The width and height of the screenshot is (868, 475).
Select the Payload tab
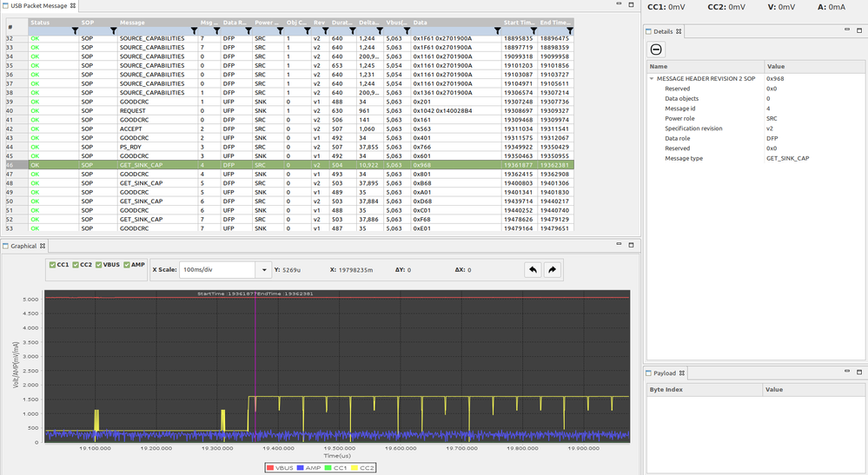(x=665, y=373)
